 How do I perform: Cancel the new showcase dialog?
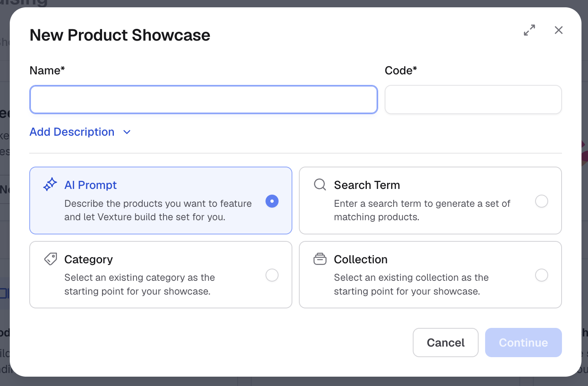(446, 343)
